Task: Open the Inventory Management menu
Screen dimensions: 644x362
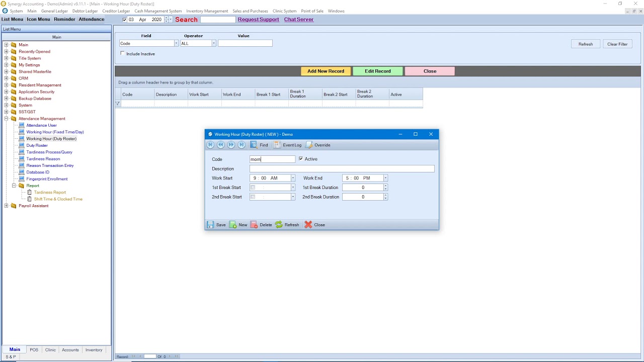Action: tap(207, 11)
